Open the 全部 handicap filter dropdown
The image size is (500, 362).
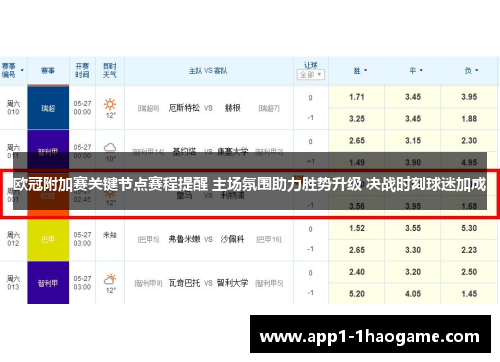pos(310,75)
